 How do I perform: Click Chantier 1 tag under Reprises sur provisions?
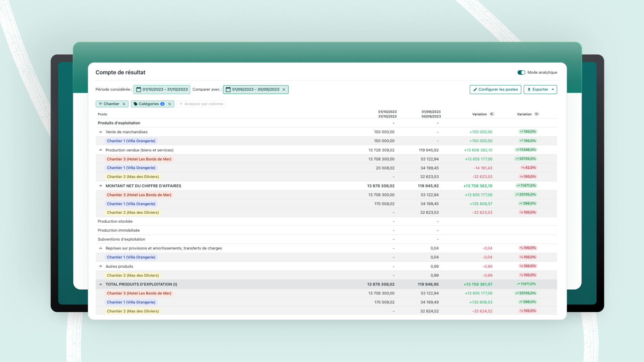point(131,257)
